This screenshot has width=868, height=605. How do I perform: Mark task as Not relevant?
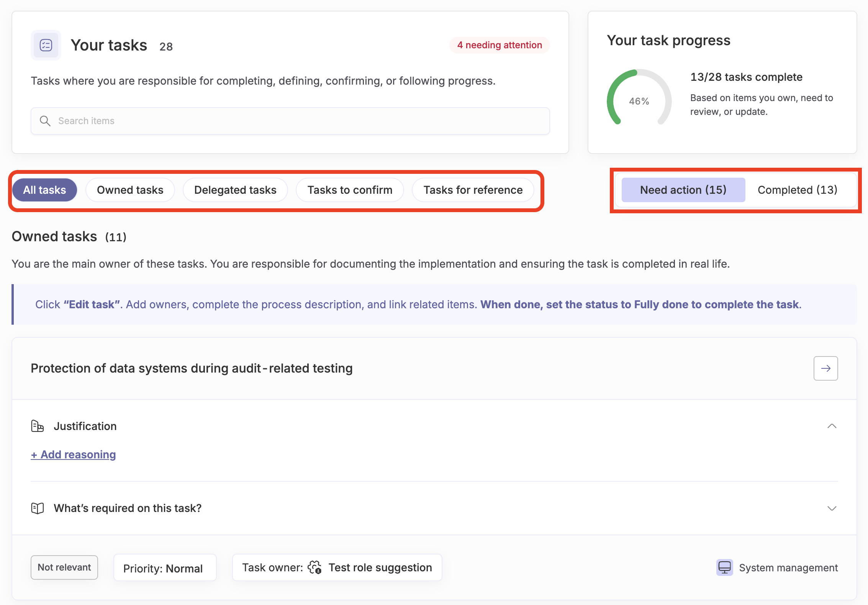(64, 567)
